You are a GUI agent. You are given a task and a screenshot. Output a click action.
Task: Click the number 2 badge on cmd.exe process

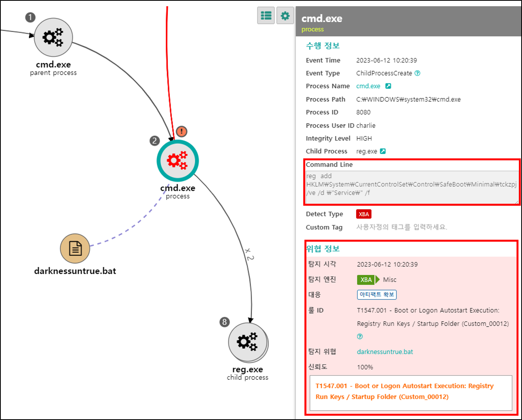point(155,141)
